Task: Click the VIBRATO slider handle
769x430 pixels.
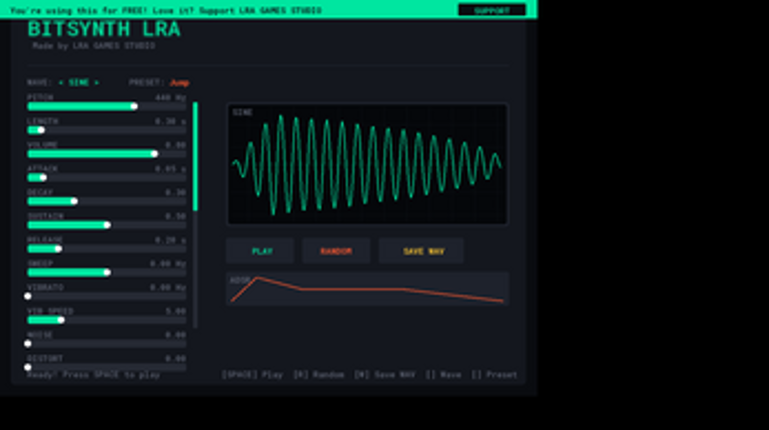Action: pyautogui.click(x=28, y=296)
